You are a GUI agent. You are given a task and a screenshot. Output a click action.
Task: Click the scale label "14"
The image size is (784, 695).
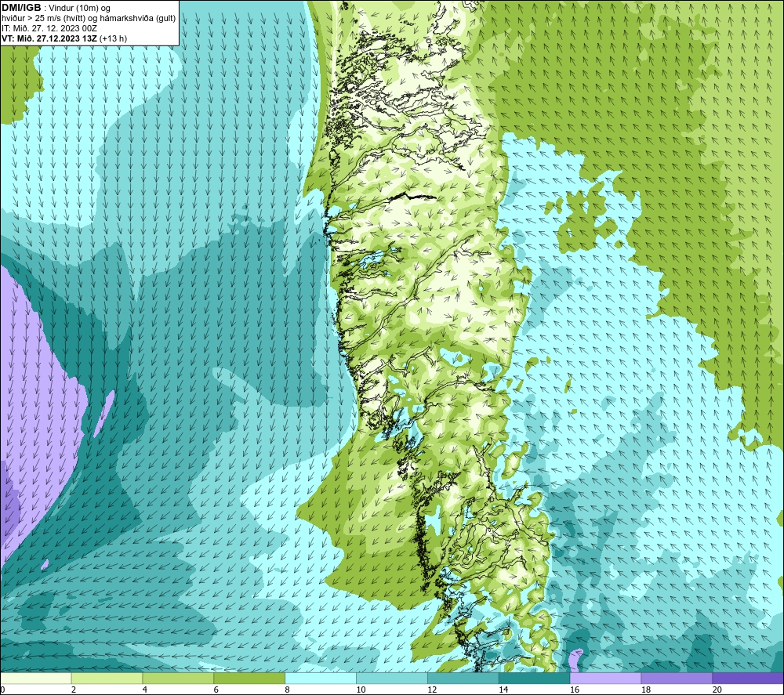503,690
